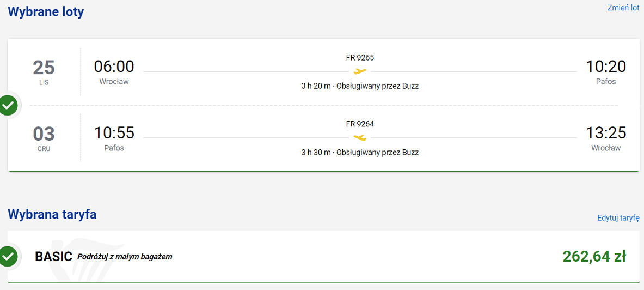
Task: Click the 10:20 Pafos arrival time
Action: (x=606, y=71)
